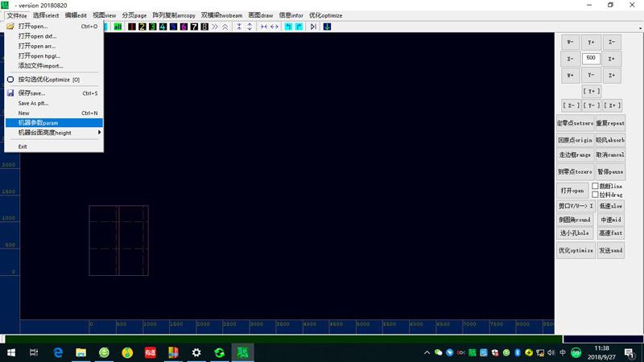
Task: Click the 500 step distance field
Action: point(591,58)
